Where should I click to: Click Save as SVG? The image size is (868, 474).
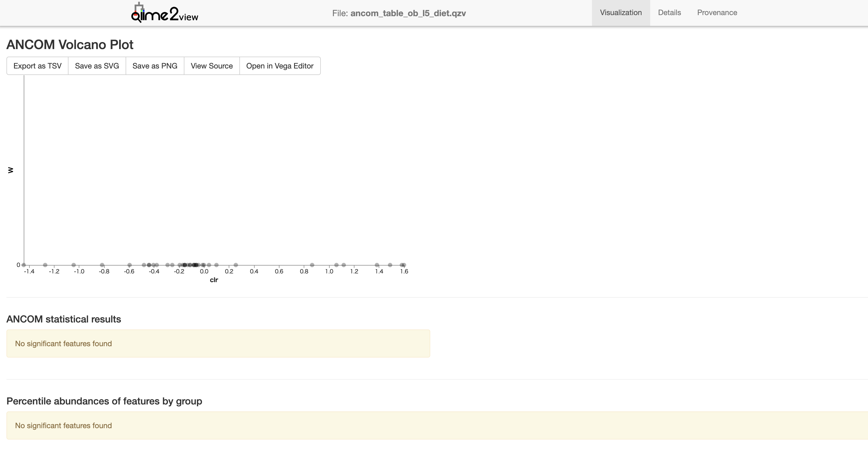(x=97, y=66)
